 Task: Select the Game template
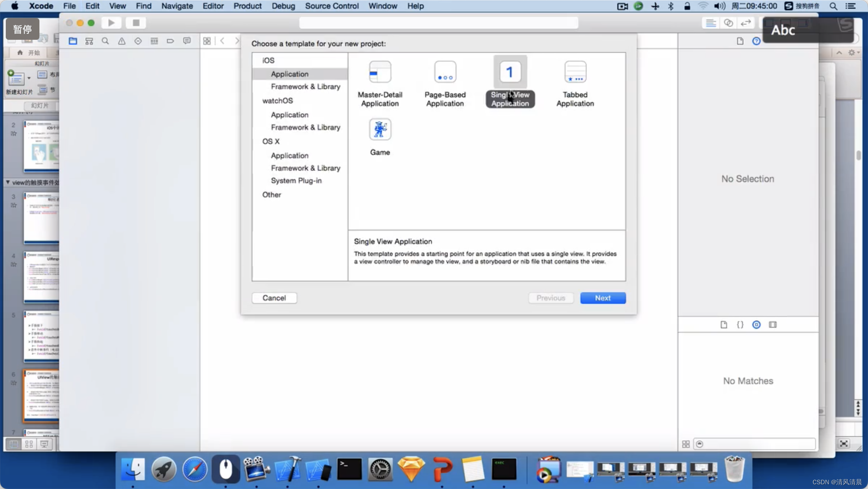coord(380,137)
